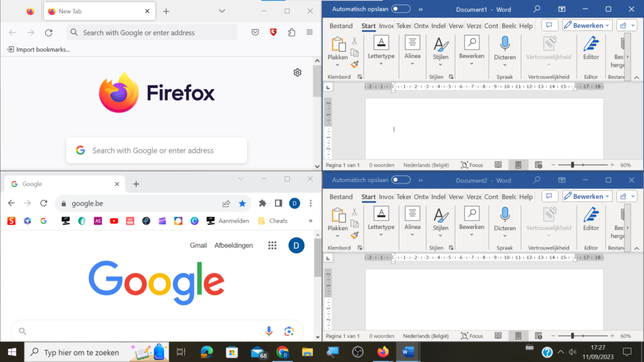644x362 pixels.
Task: Click Import bookmarks in Firefox
Action: point(38,49)
